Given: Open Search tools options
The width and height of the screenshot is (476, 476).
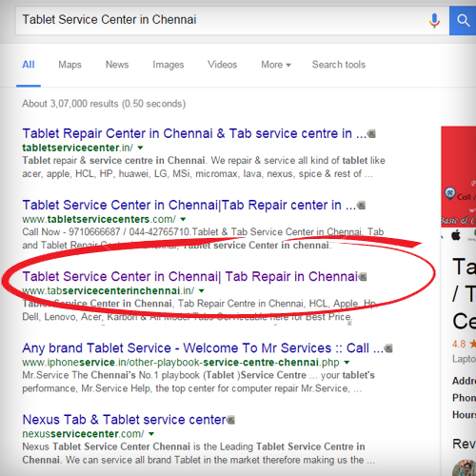Looking at the screenshot, I should coord(339,65).
